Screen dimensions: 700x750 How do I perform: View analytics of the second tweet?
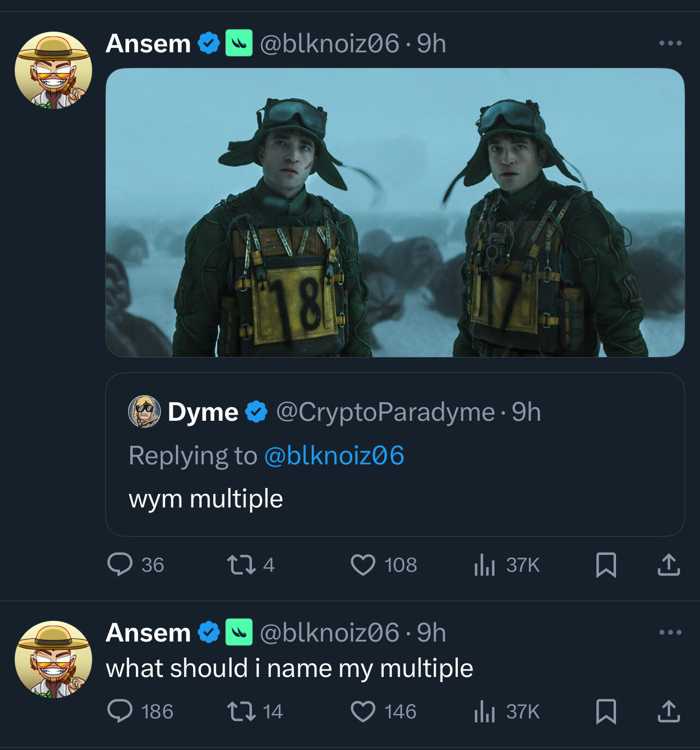(x=484, y=711)
